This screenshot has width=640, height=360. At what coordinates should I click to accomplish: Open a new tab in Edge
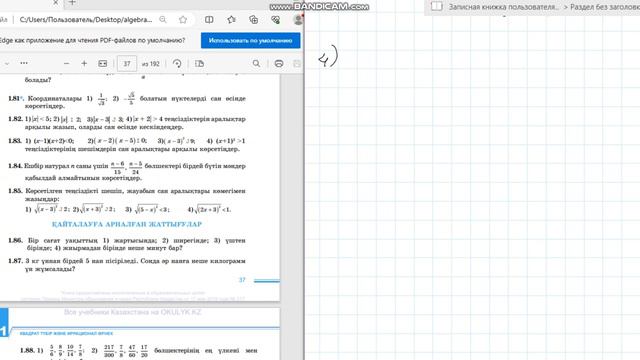tap(72, 2)
